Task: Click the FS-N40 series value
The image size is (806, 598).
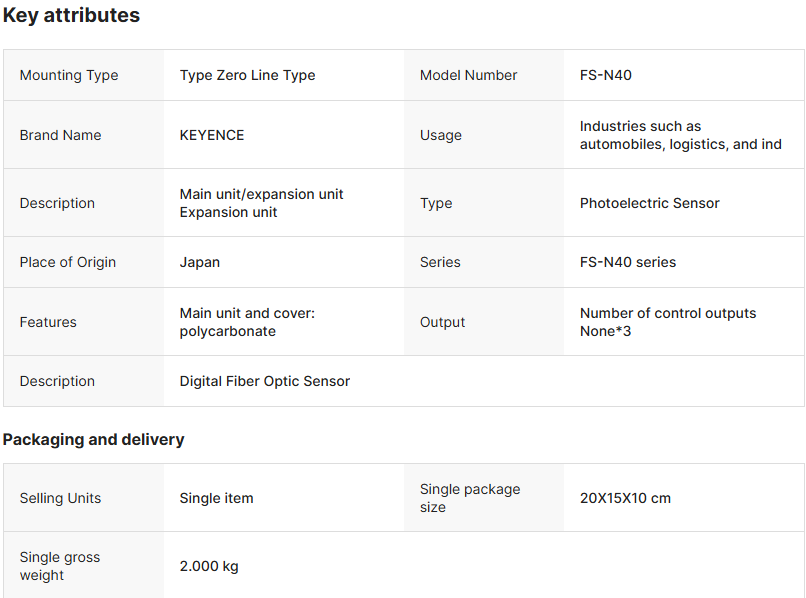Action: [628, 262]
